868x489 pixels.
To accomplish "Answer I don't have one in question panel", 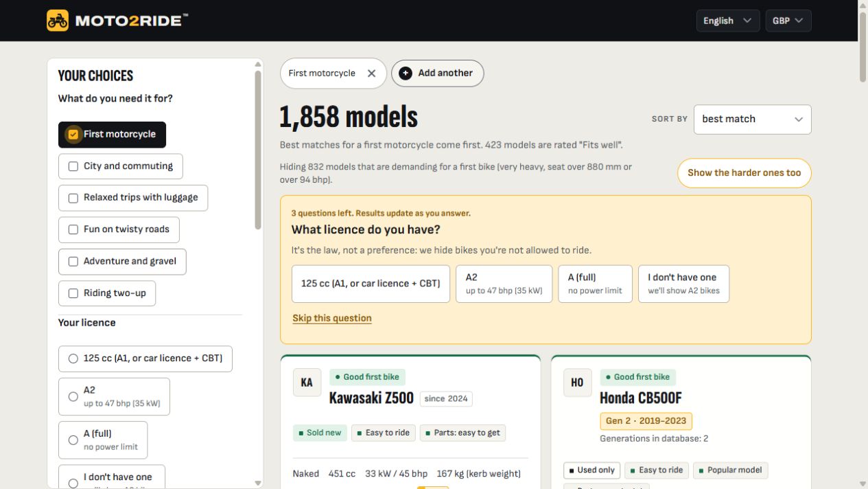I will coord(683,284).
